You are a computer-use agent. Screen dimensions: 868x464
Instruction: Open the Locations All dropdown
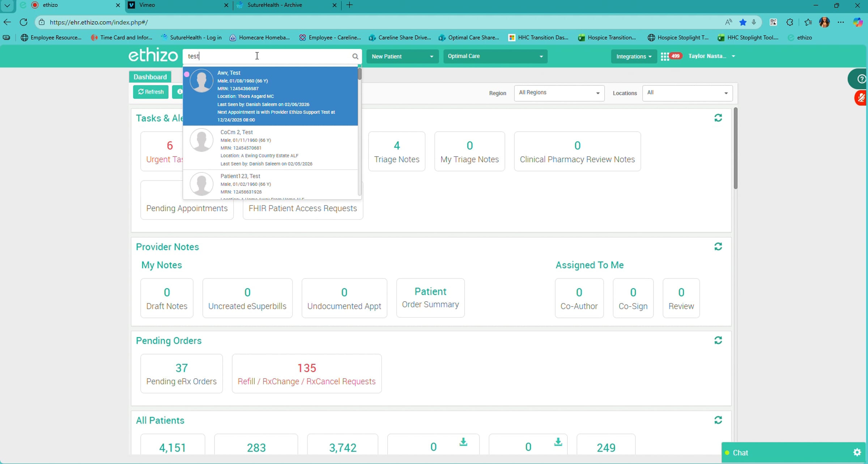[x=687, y=93]
